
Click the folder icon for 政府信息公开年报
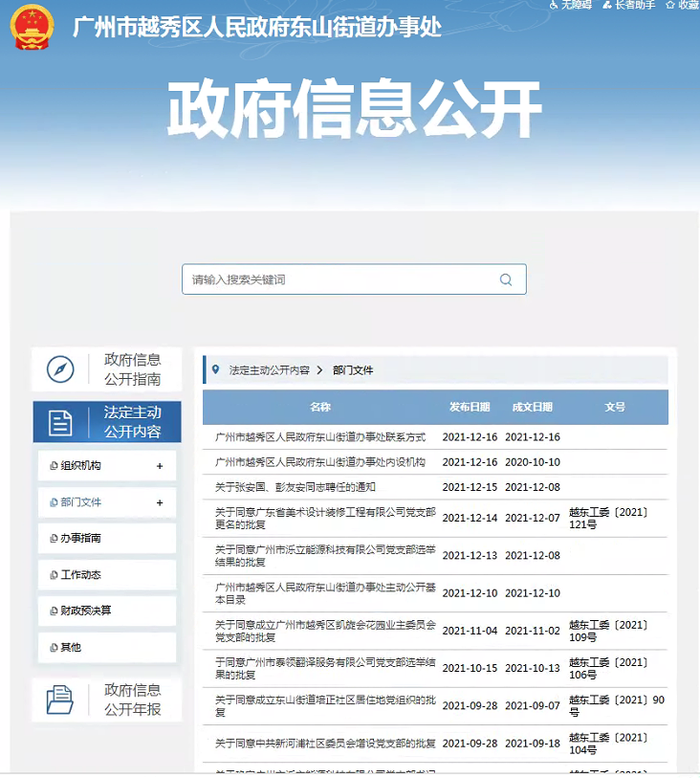coord(60,700)
